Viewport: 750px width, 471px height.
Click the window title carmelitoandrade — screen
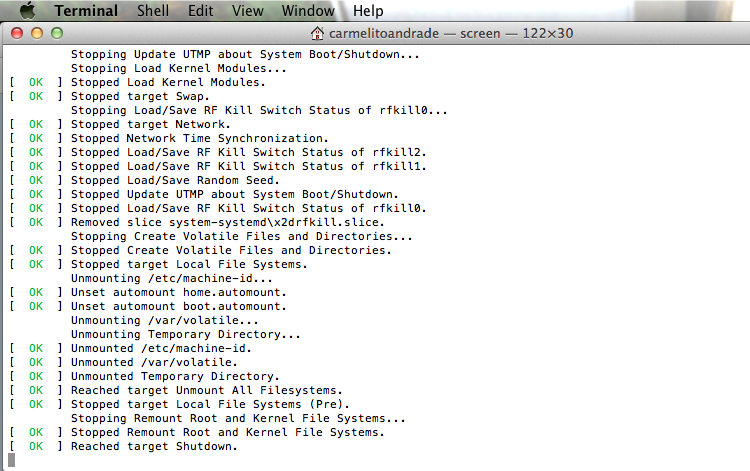pyautogui.click(x=414, y=33)
